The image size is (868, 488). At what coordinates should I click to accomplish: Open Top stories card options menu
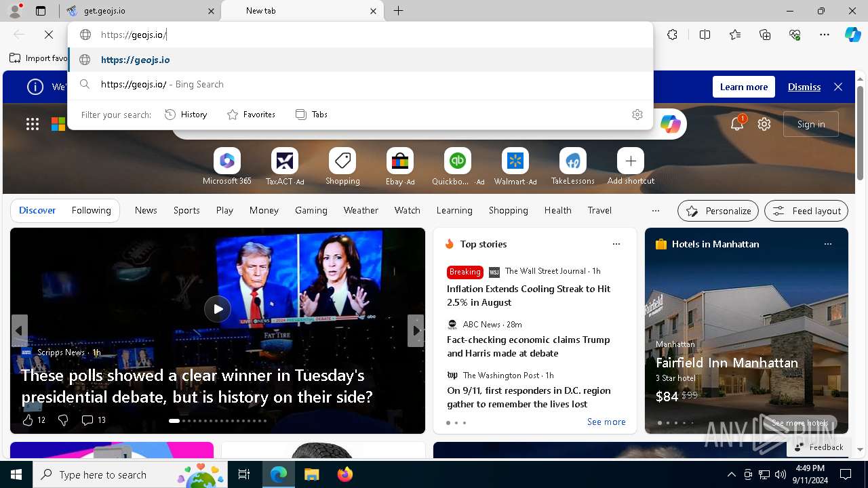click(x=616, y=244)
